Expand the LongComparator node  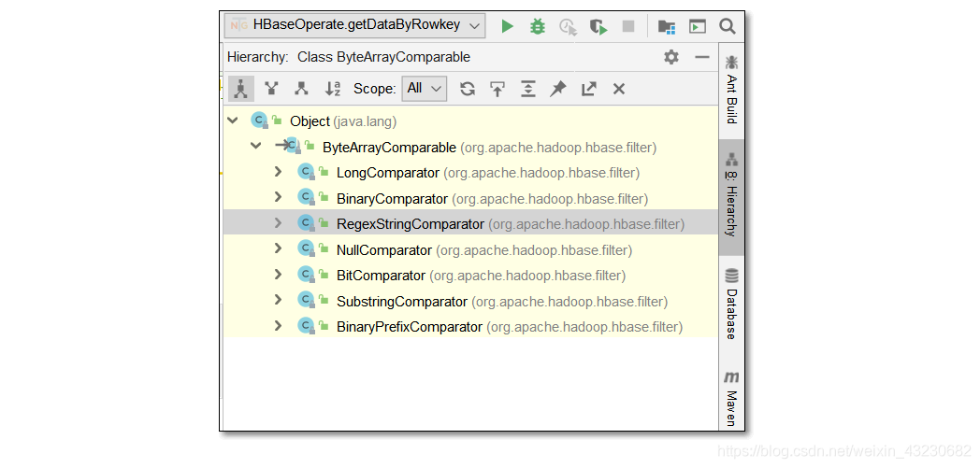pos(279,172)
